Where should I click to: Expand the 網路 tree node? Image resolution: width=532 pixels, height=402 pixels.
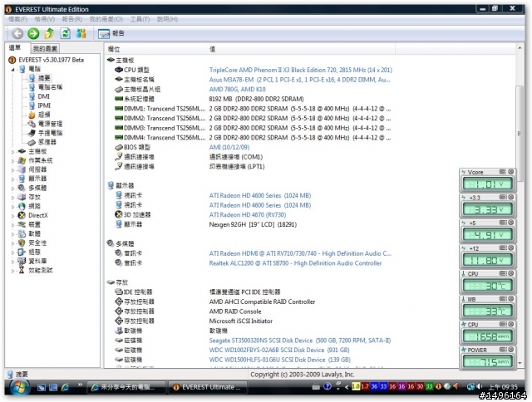13,207
